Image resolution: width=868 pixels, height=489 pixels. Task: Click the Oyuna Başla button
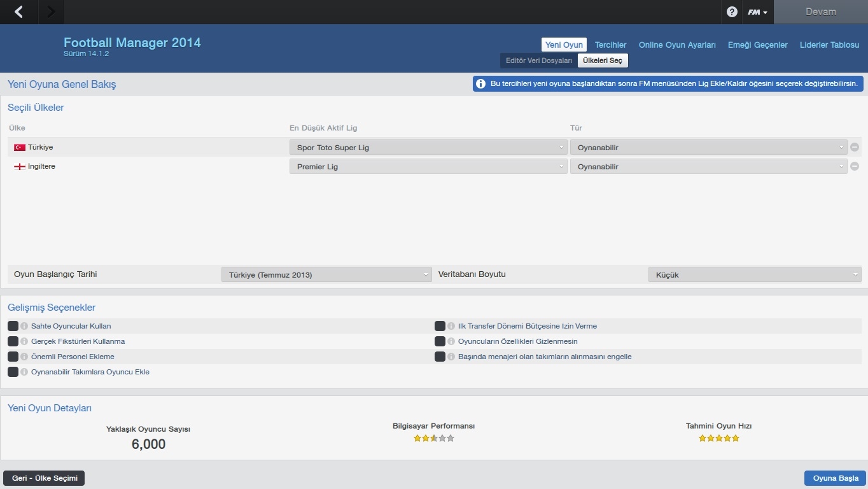click(x=835, y=478)
